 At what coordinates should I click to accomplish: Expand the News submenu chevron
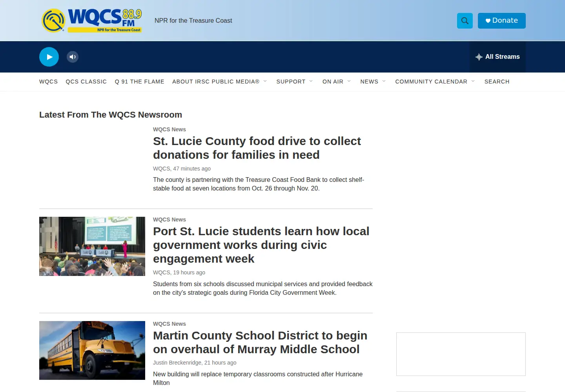[x=384, y=81]
